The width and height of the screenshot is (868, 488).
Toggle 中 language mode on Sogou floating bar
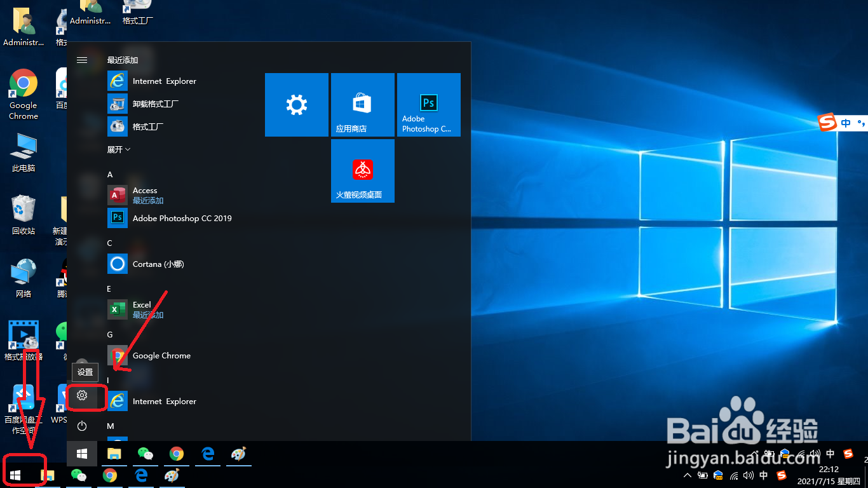[x=846, y=123]
